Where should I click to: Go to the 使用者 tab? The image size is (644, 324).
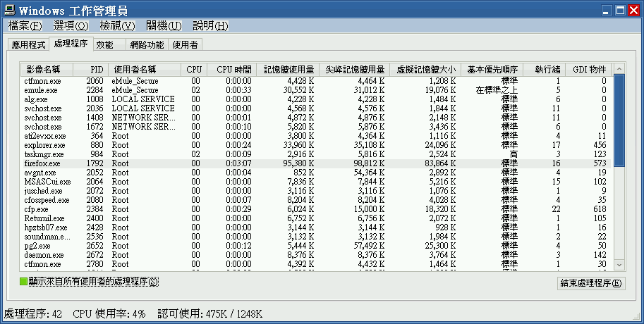tap(185, 44)
